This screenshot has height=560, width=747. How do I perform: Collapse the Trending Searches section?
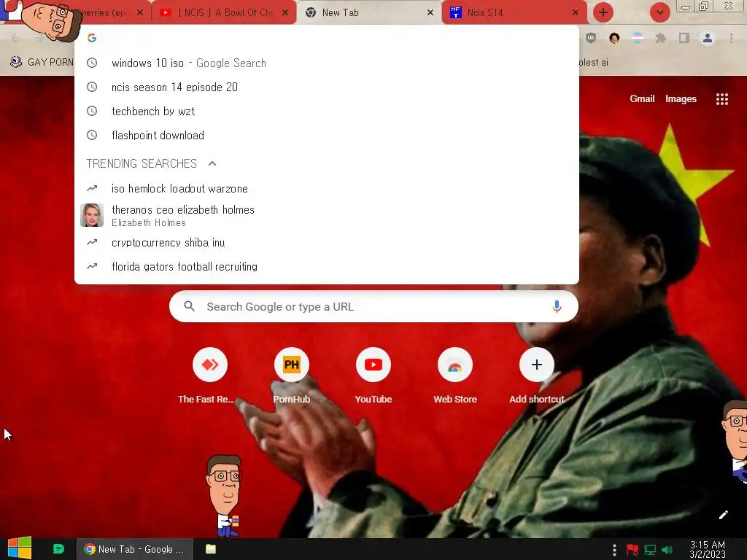[212, 163]
